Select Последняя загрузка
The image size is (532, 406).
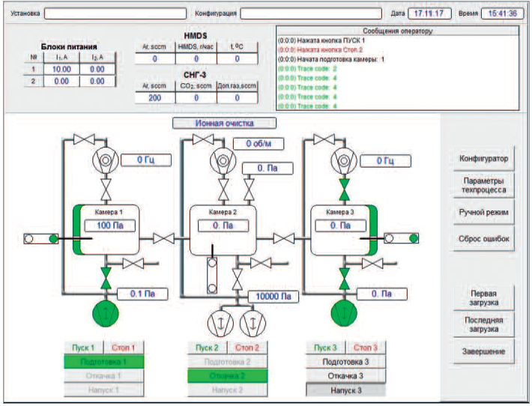point(484,324)
